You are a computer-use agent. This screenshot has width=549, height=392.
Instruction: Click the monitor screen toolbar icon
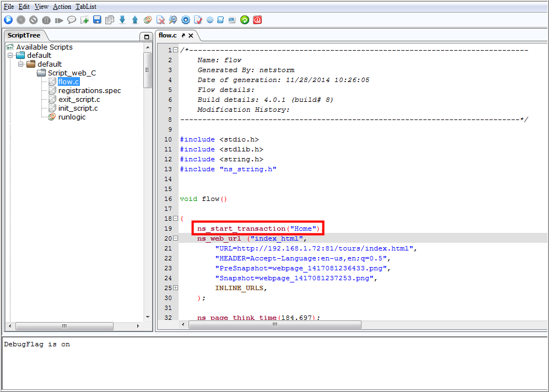(232, 20)
